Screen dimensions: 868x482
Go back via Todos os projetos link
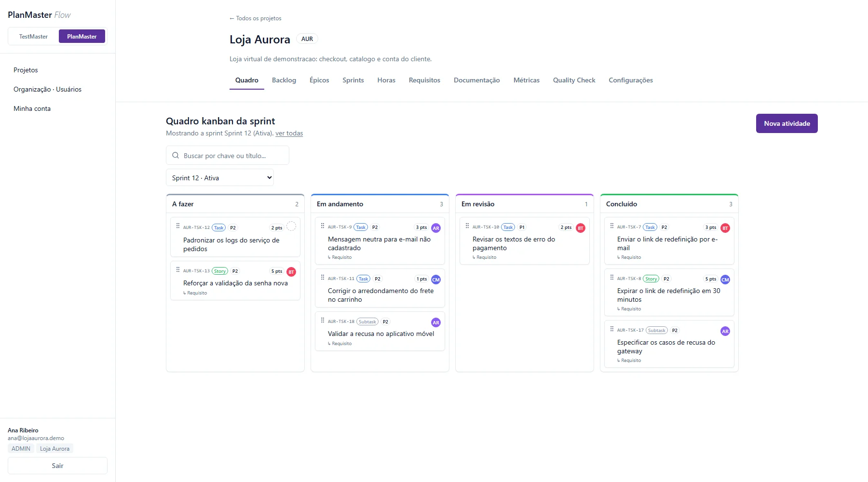256,18
